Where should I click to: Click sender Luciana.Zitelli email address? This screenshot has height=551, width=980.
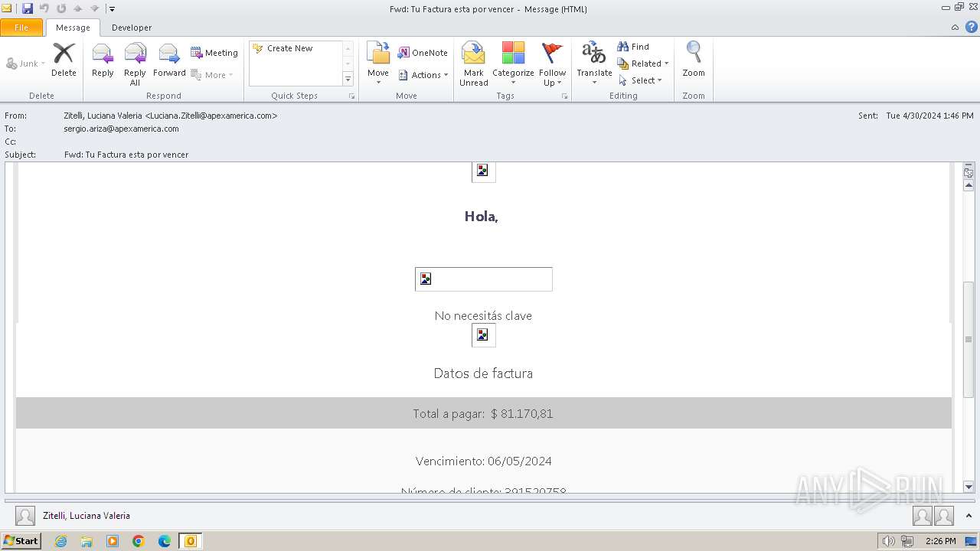(x=211, y=116)
